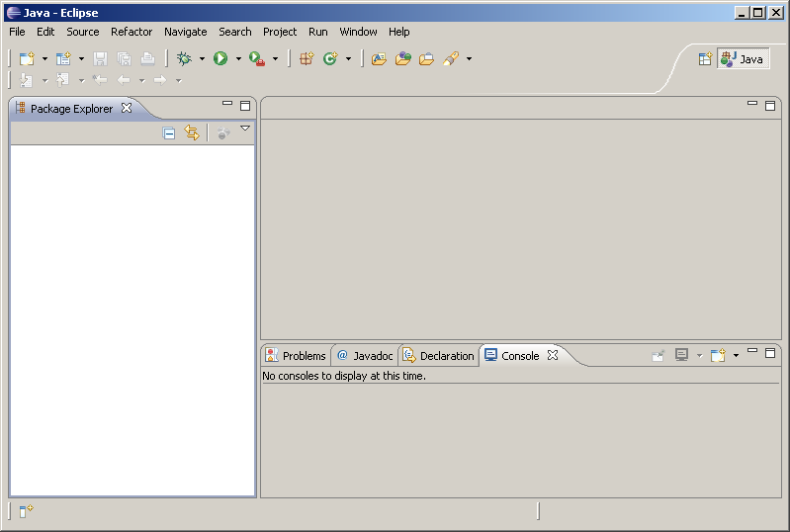The height and width of the screenshot is (532, 790).
Task: Click the Open Task folder icon
Action: [x=403, y=59]
